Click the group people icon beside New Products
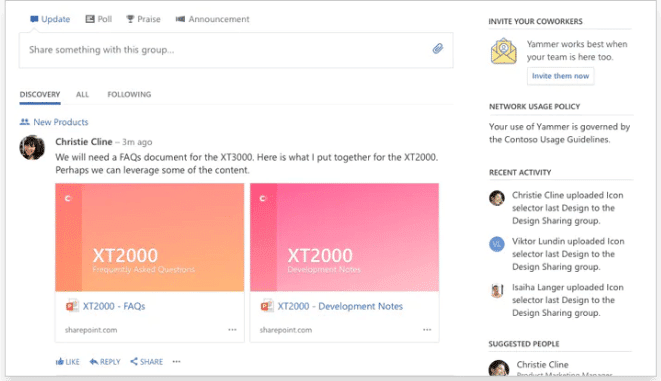The height and width of the screenshot is (381, 661). (24, 122)
